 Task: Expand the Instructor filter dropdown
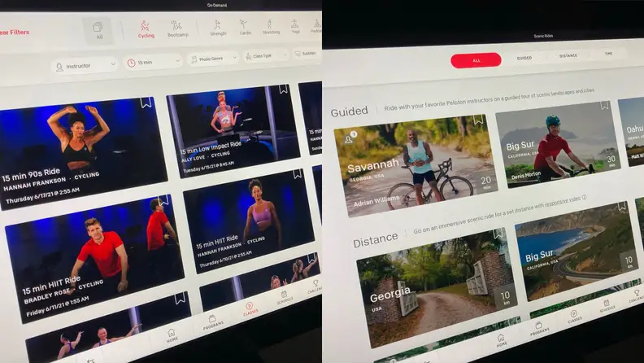click(x=85, y=66)
